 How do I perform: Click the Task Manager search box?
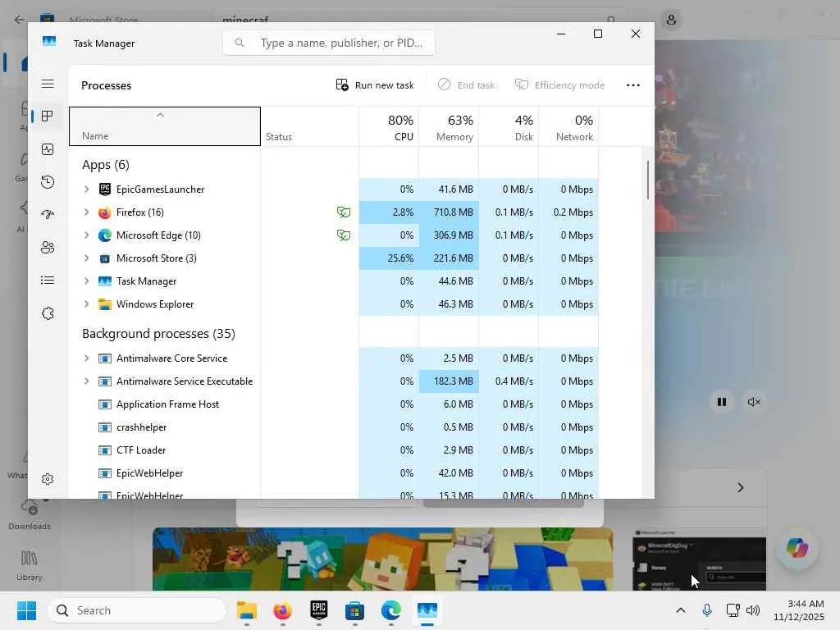[328, 43]
